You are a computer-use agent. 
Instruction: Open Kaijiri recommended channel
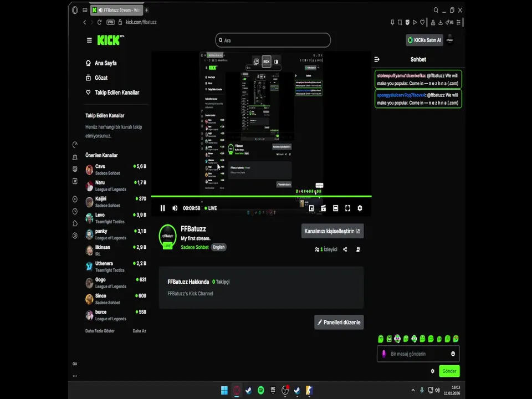(116, 202)
